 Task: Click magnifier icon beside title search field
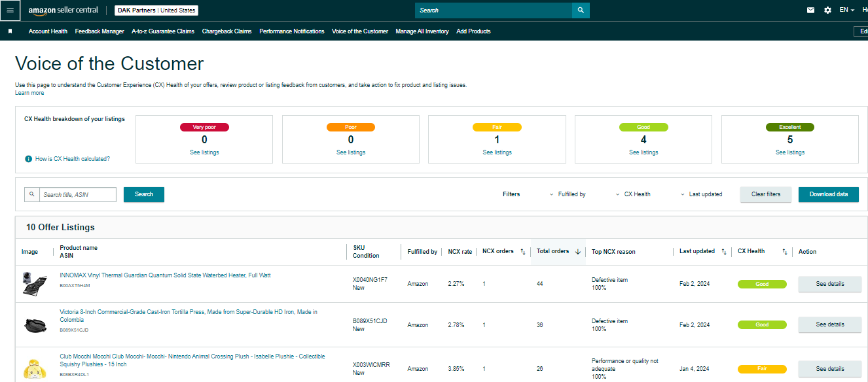[x=31, y=194]
